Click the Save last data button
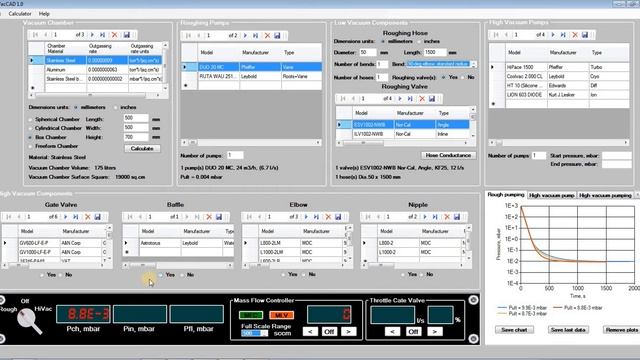The image size is (640, 360). click(568, 330)
